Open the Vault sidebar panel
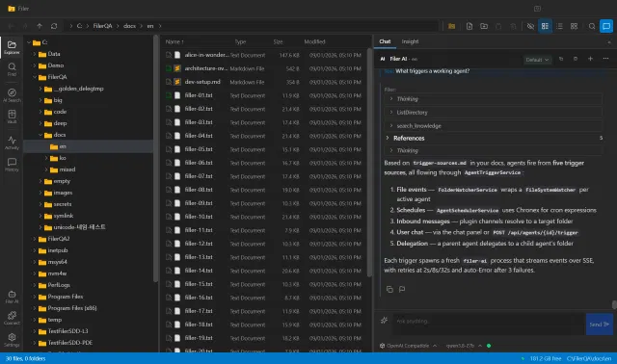Image resolution: width=617 pixels, height=364 pixels. 12,117
